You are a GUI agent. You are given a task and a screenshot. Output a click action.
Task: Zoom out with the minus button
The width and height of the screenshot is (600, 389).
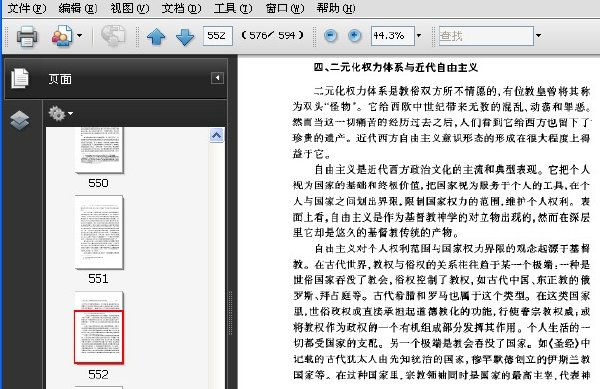pos(330,36)
